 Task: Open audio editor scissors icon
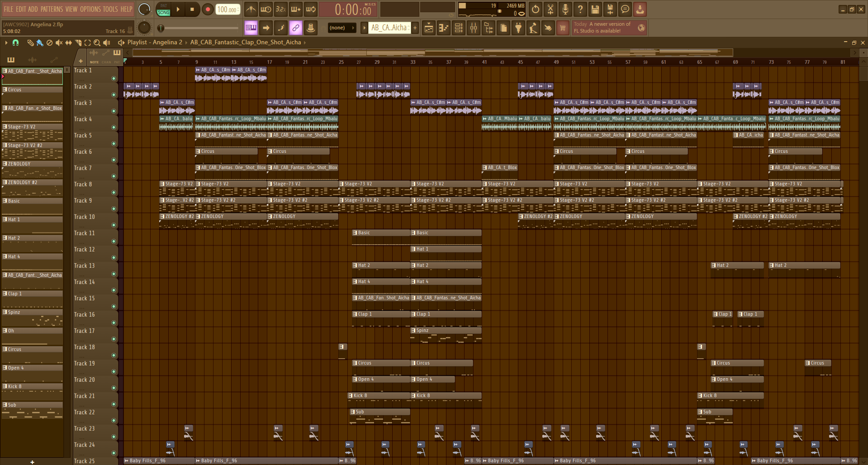pyautogui.click(x=550, y=9)
